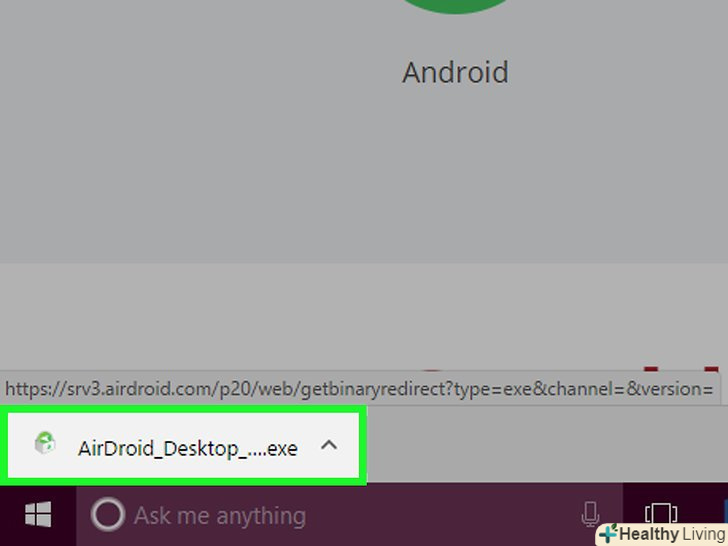Open Task View from the taskbar

point(661,514)
